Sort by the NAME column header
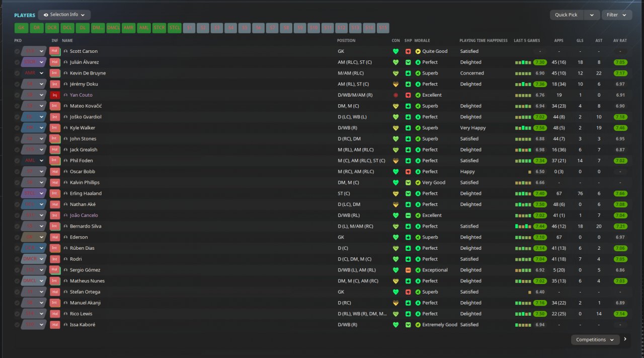 tap(67, 40)
